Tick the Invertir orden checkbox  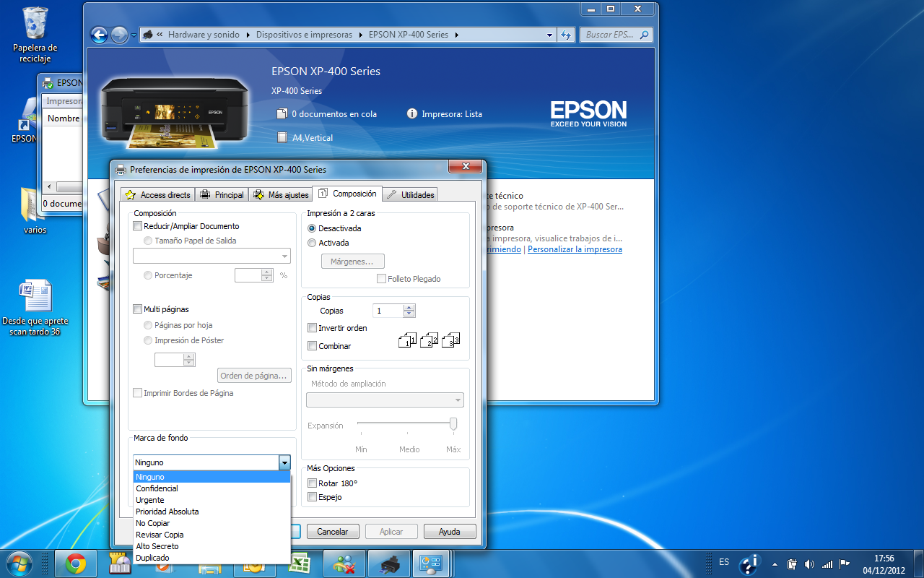(x=313, y=328)
